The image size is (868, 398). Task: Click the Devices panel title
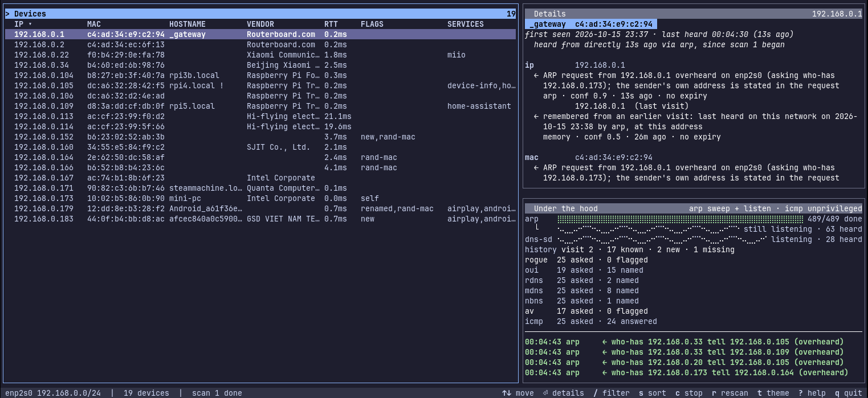tap(30, 14)
